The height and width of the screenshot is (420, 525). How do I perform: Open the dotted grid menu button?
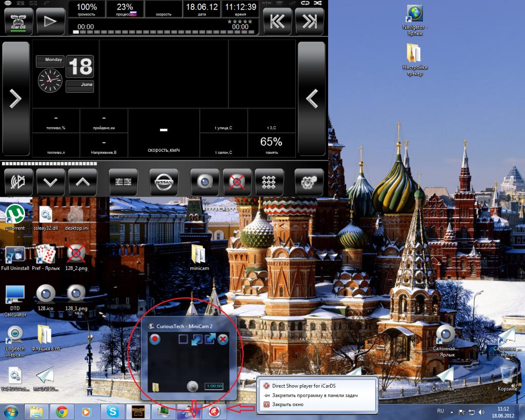(x=269, y=182)
